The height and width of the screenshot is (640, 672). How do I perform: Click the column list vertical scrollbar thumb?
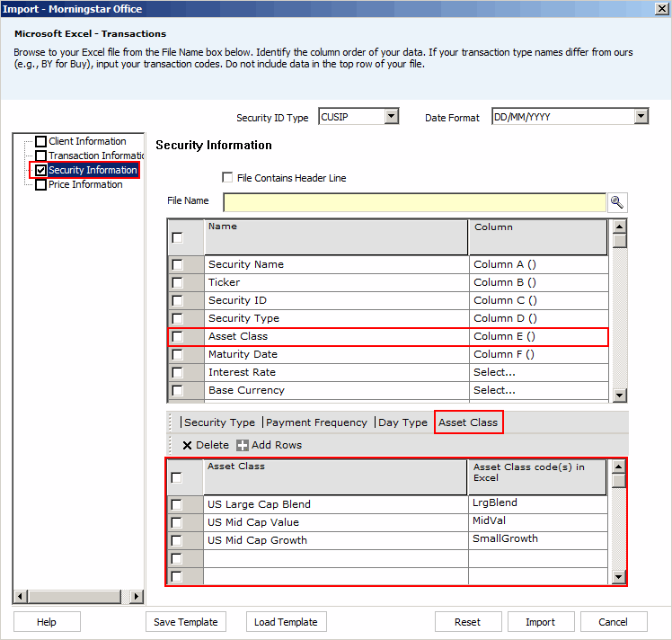point(619,240)
